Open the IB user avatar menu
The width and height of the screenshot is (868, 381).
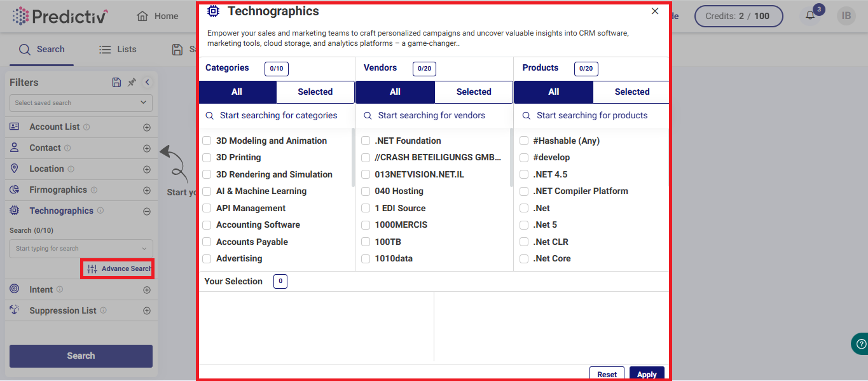click(846, 16)
